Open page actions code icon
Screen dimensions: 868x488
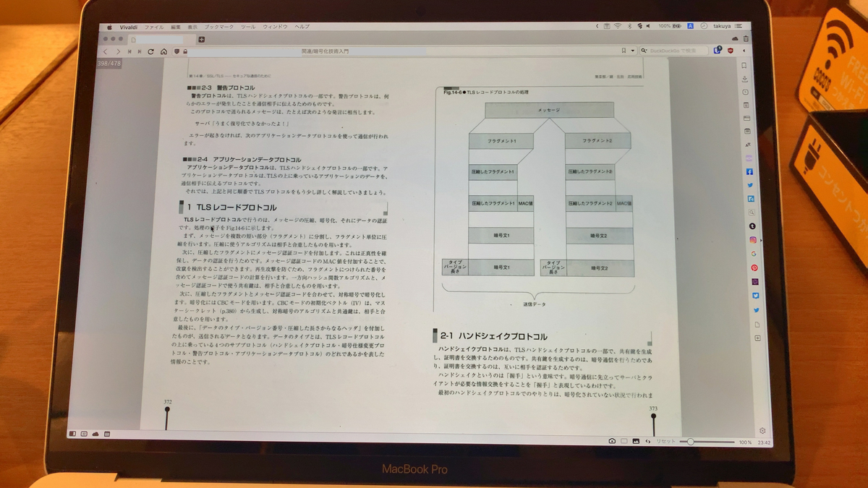[x=648, y=441]
